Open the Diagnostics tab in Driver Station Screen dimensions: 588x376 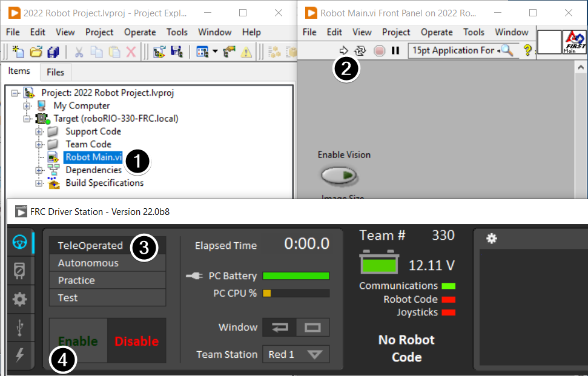tap(21, 271)
